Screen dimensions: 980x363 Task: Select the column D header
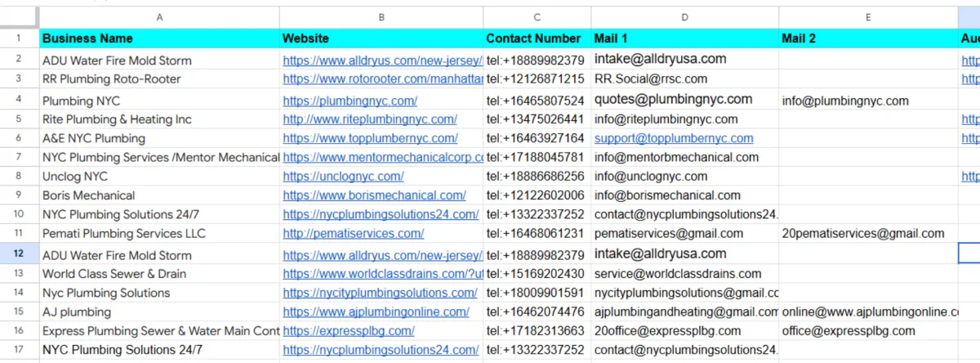(685, 17)
